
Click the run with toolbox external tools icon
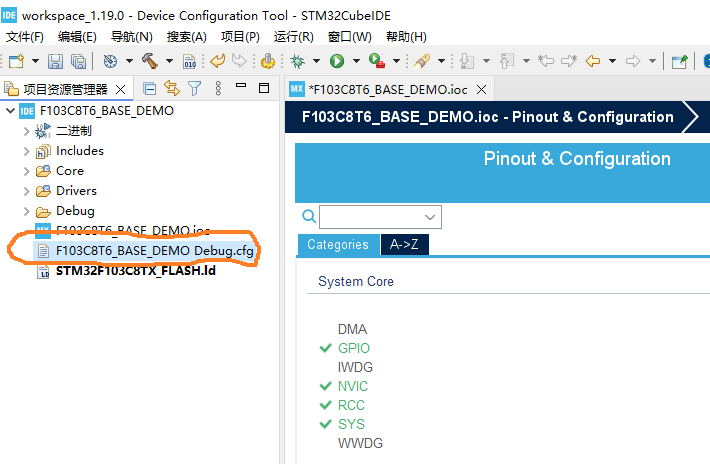pyautogui.click(x=377, y=61)
